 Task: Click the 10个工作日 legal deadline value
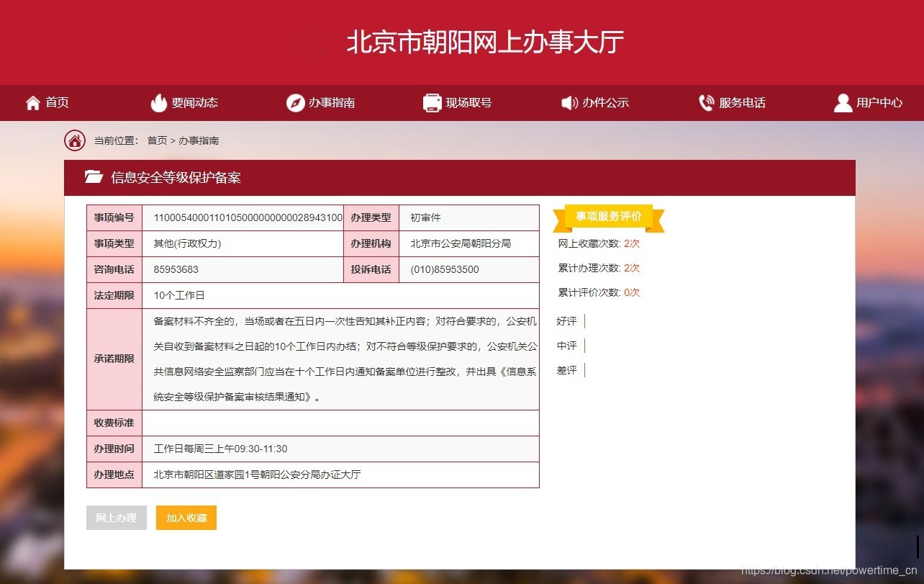click(x=179, y=295)
